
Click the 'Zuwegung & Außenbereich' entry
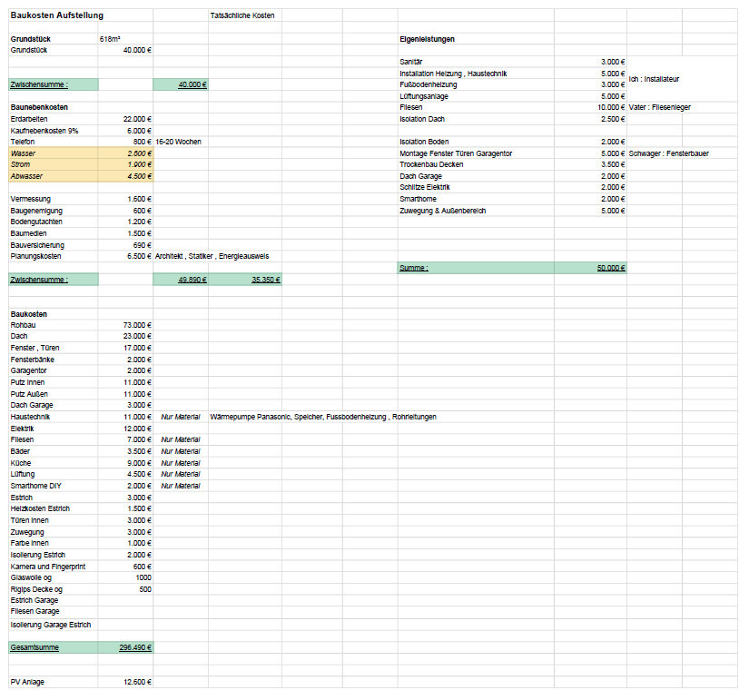[442, 211]
